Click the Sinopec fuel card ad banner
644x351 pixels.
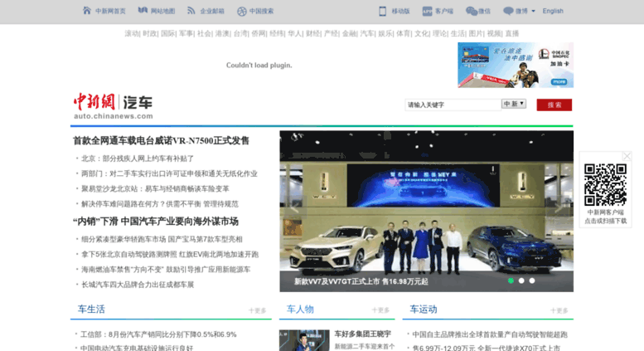[x=516, y=65]
